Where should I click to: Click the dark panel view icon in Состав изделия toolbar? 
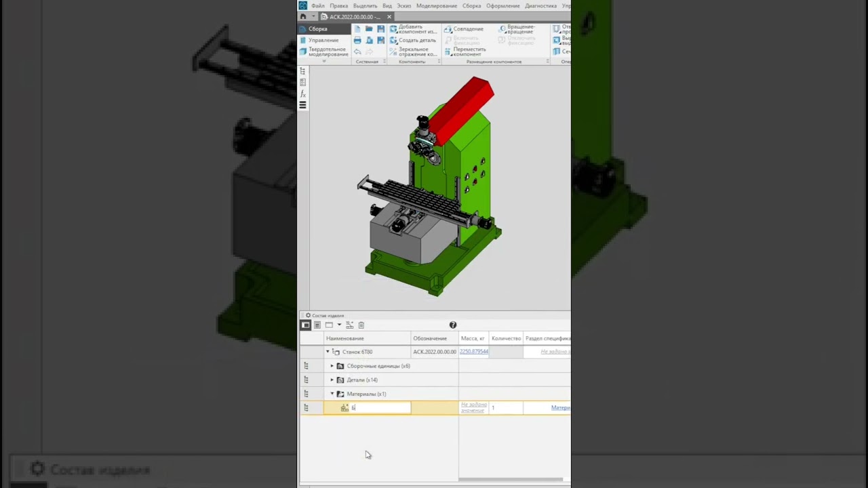pyautogui.click(x=306, y=325)
